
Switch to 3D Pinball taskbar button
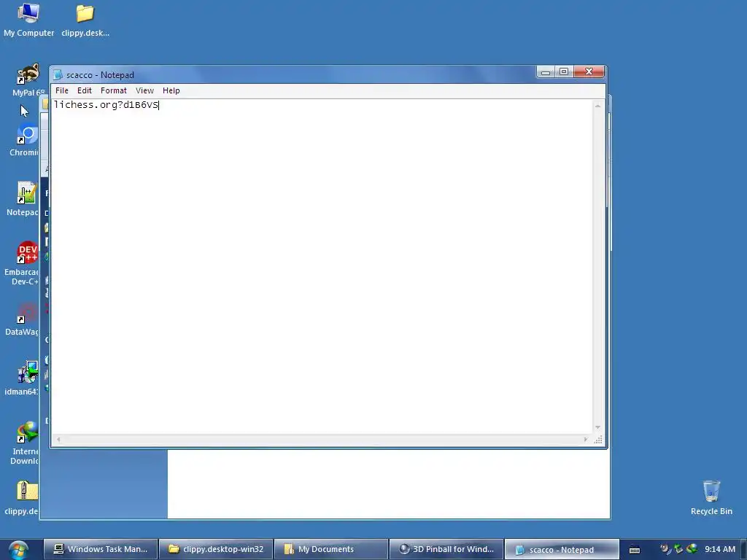coord(446,549)
